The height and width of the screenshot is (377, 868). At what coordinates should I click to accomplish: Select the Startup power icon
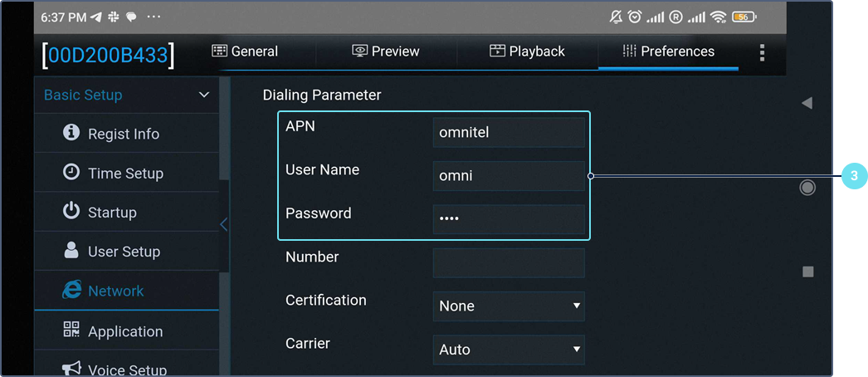pyautogui.click(x=71, y=212)
